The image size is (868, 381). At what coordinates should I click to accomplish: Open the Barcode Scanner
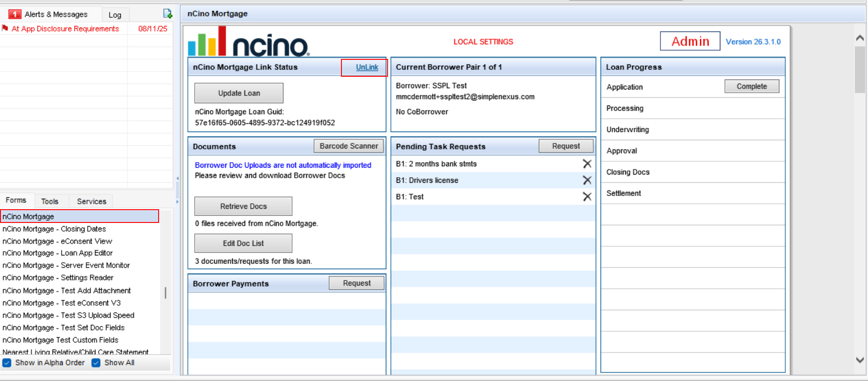coord(349,146)
